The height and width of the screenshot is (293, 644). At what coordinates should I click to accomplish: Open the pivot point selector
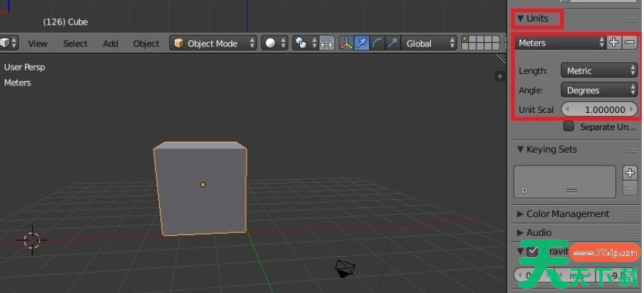tap(305, 43)
